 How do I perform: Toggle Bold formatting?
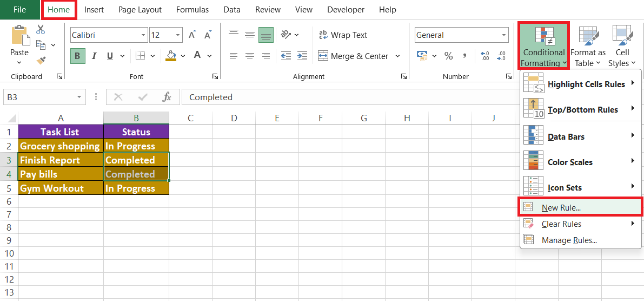tap(78, 56)
